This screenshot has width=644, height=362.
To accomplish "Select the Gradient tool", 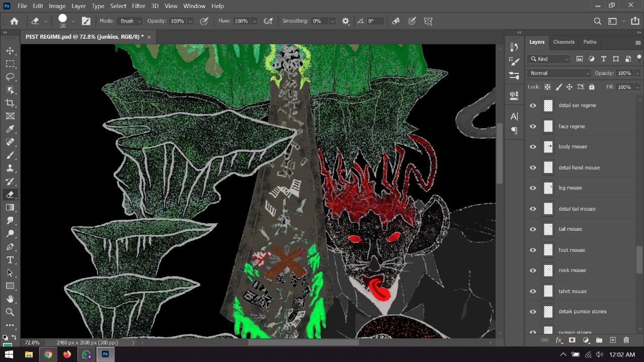I will click(x=10, y=208).
